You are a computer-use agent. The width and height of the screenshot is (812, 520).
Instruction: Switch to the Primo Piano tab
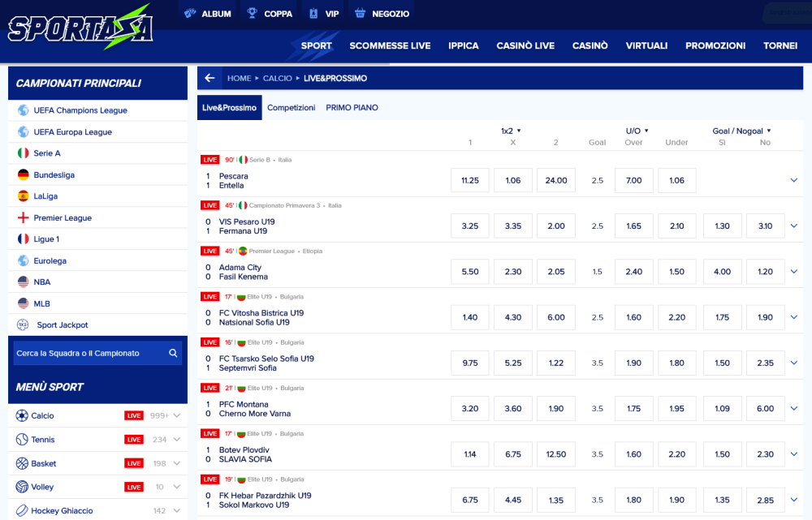pyautogui.click(x=352, y=108)
